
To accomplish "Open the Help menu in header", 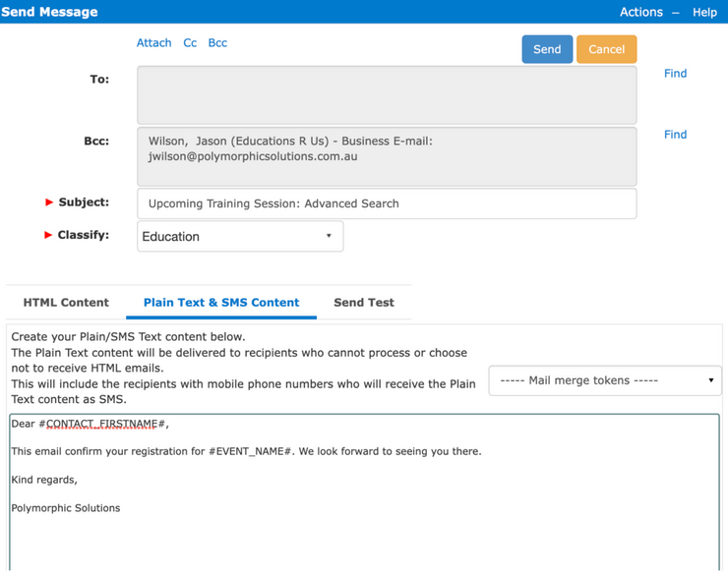I will pyautogui.click(x=704, y=12).
